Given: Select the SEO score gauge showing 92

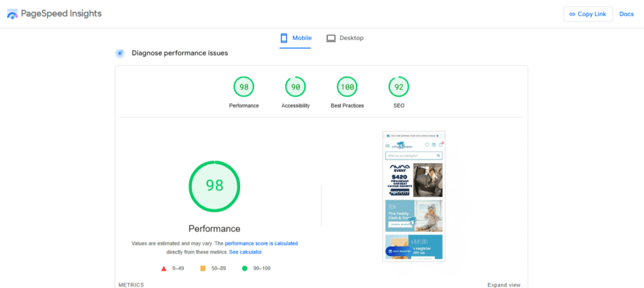Looking at the screenshot, I should pyautogui.click(x=399, y=87).
